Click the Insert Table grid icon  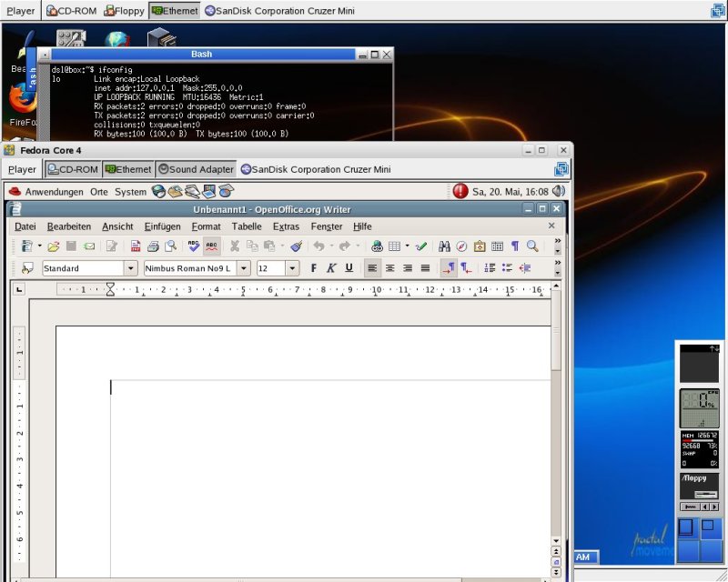[394, 246]
